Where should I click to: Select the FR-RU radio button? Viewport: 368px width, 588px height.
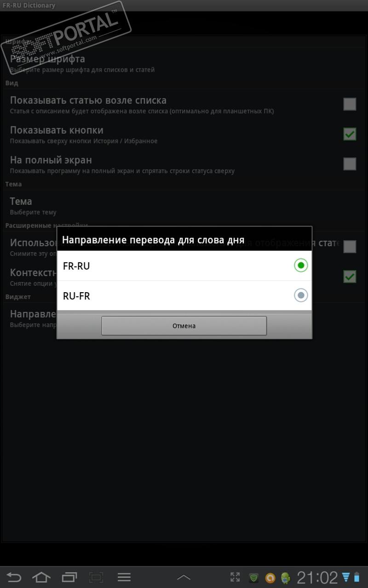[x=301, y=265]
